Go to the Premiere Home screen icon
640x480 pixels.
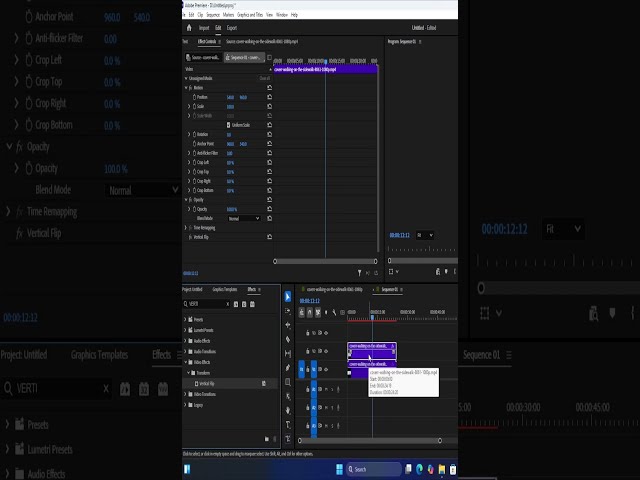[x=189, y=28]
